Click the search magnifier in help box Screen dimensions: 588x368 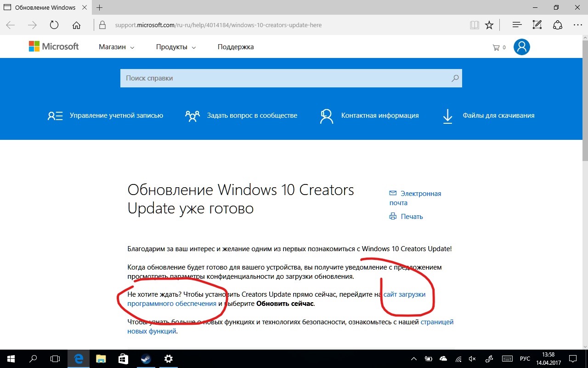(455, 78)
